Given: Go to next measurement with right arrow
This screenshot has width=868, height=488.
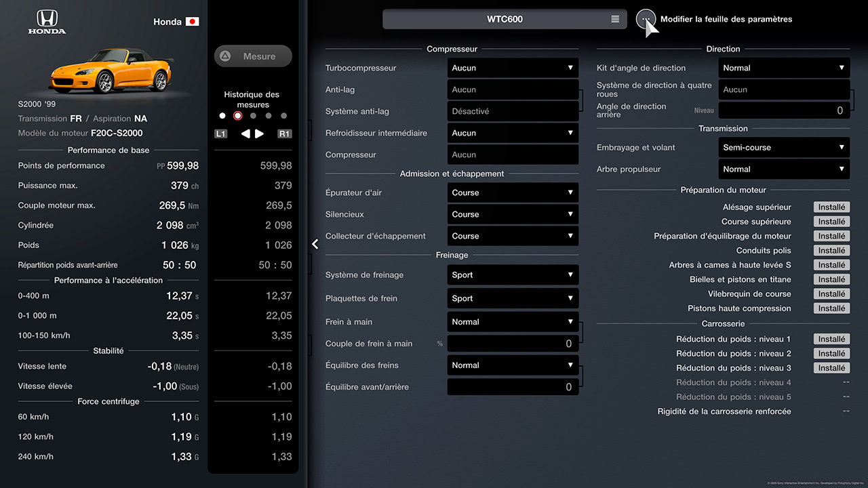Looking at the screenshot, I should (259, 134).
